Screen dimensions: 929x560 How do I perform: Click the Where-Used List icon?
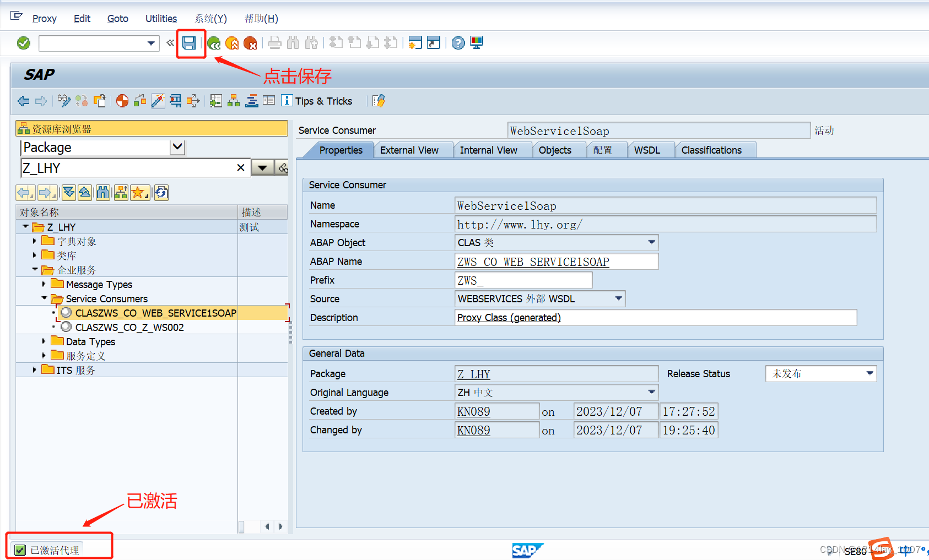pos(193,101)
